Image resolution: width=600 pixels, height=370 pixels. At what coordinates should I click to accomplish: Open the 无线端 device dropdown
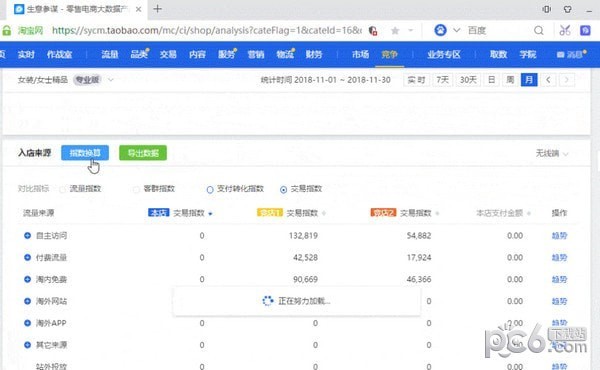click(x=551, y=153)
